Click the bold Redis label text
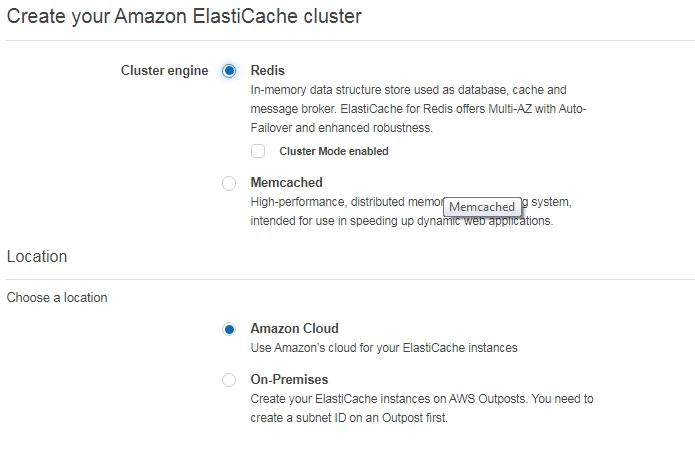 (x=267, y=71)
